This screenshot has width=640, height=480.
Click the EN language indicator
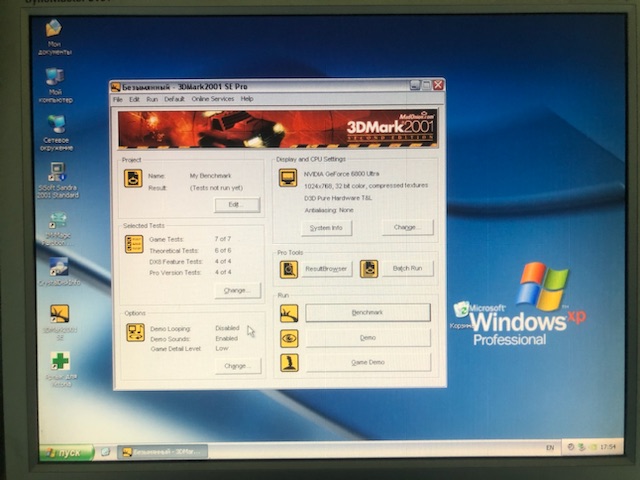pos(550,448)
